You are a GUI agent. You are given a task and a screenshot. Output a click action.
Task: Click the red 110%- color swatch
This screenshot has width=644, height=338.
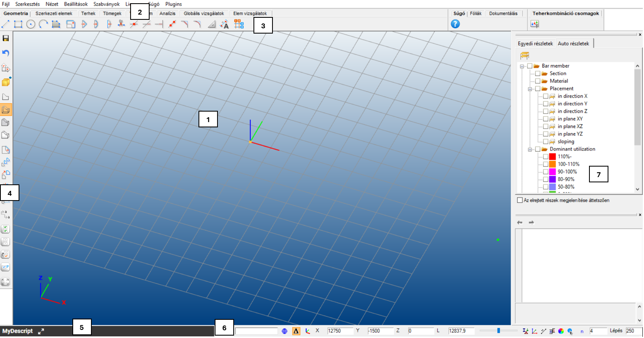(x=553, y=157)
